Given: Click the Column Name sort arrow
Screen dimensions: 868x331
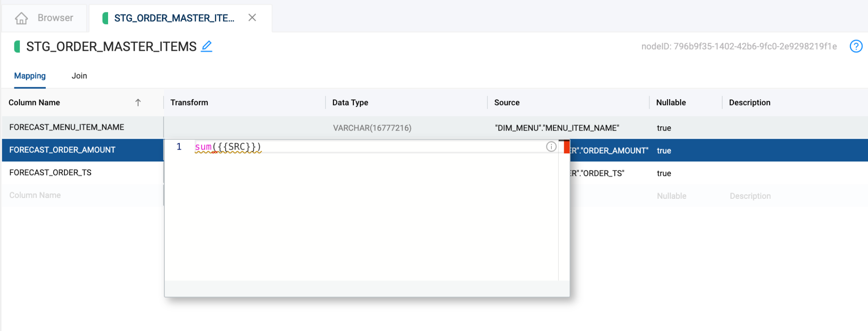Looking at the screenshot, I should pyautogui.click(x=138, y=103).
